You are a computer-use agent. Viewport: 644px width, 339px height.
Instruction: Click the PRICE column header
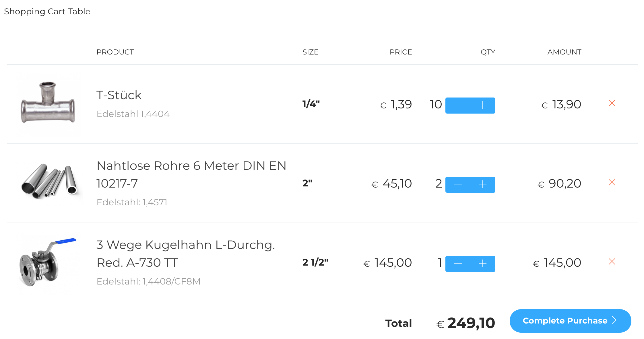401,52
